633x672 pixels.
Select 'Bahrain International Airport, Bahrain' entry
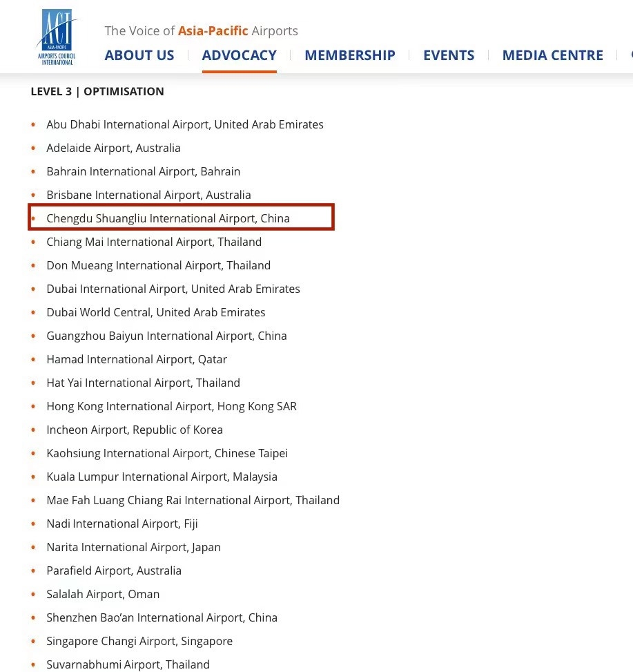point(143,171)
